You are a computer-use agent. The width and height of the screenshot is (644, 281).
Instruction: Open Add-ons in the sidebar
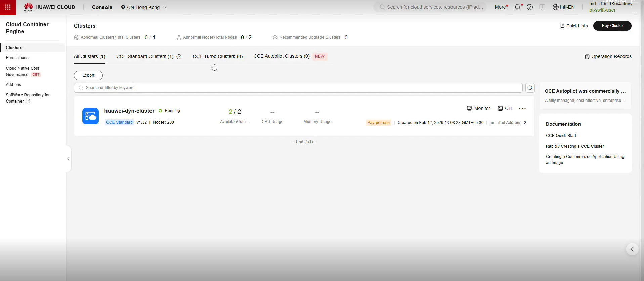point(13,85)
